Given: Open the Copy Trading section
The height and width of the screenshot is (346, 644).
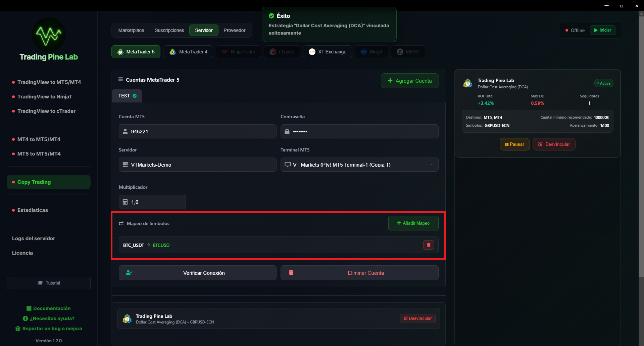Looking at the screenshot, I should (49, 182).
